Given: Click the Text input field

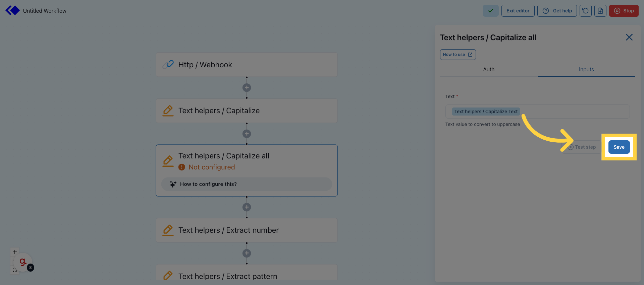Looking at the screenshot, I should (574, 112).
